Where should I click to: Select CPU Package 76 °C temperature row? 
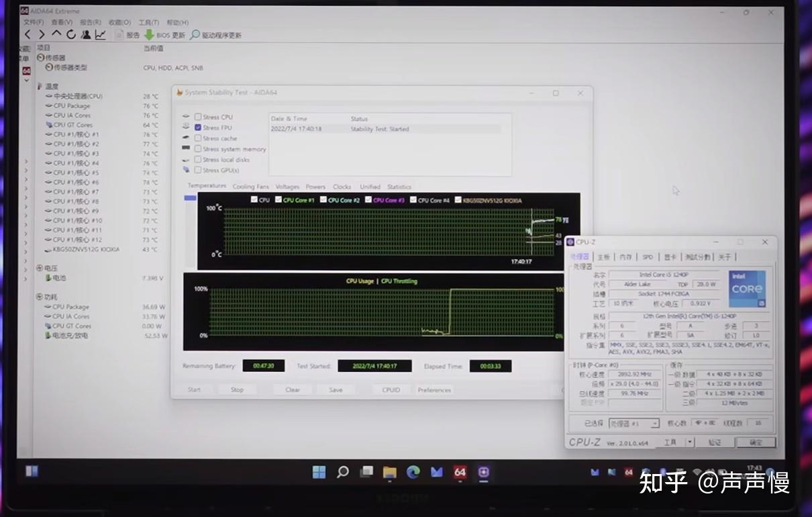pos(101,105)
